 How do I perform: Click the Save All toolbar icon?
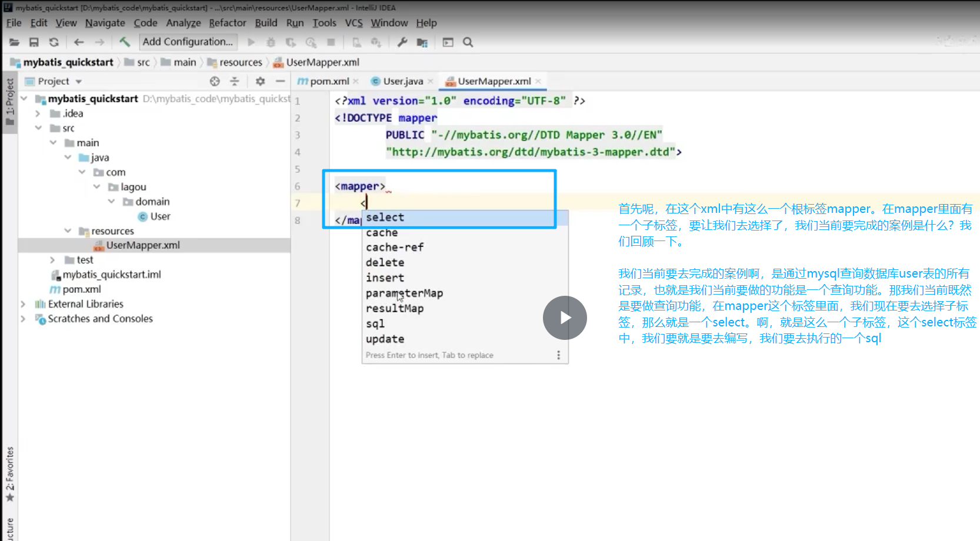point(34,42)
